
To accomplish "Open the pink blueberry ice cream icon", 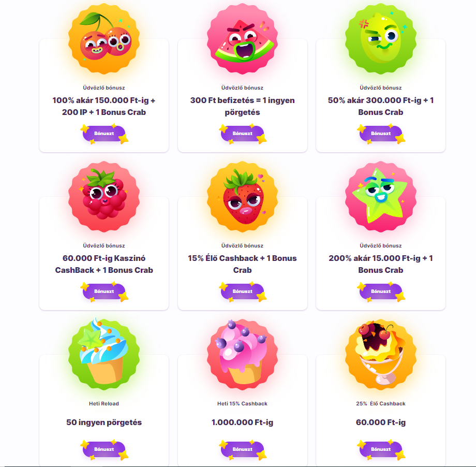I will [242, 354].
